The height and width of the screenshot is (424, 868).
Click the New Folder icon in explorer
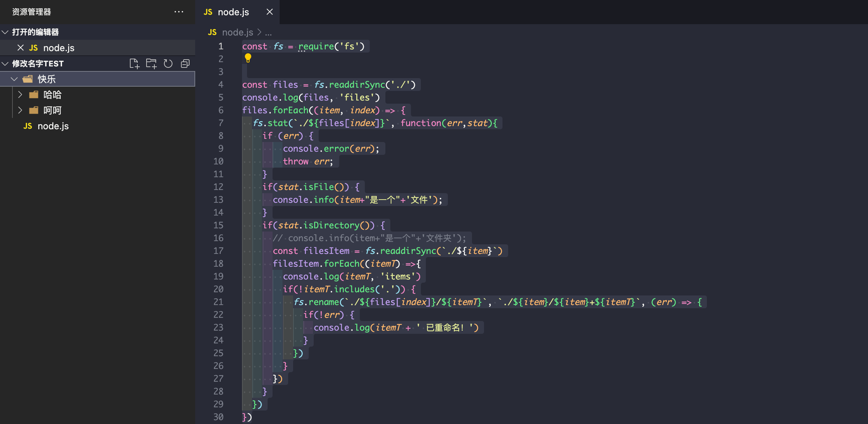point(151,64)
